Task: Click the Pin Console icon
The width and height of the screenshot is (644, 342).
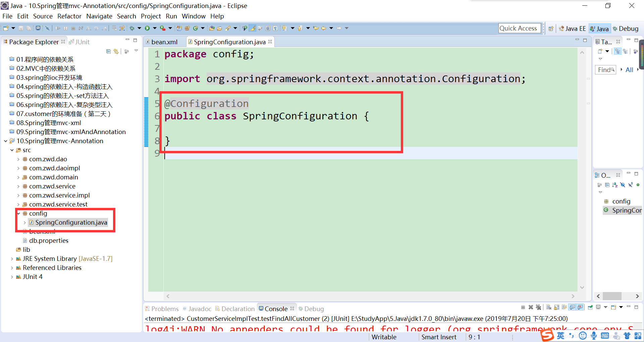Action: 590,307
